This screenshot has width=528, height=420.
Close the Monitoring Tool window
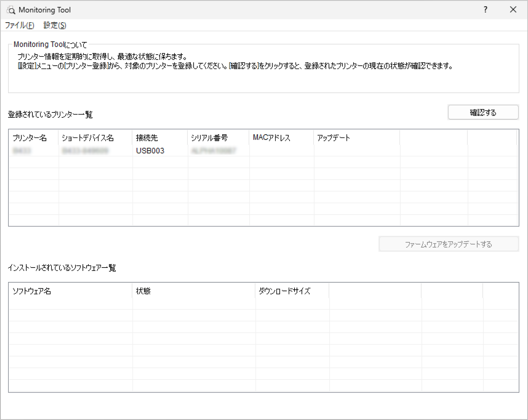pyautogui.click(x=513, y=10)
